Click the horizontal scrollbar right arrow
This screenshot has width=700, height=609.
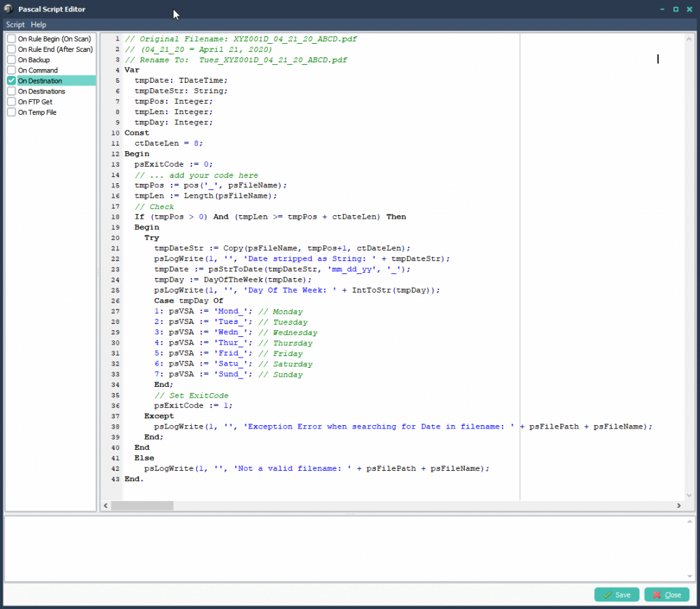(679, 506)
